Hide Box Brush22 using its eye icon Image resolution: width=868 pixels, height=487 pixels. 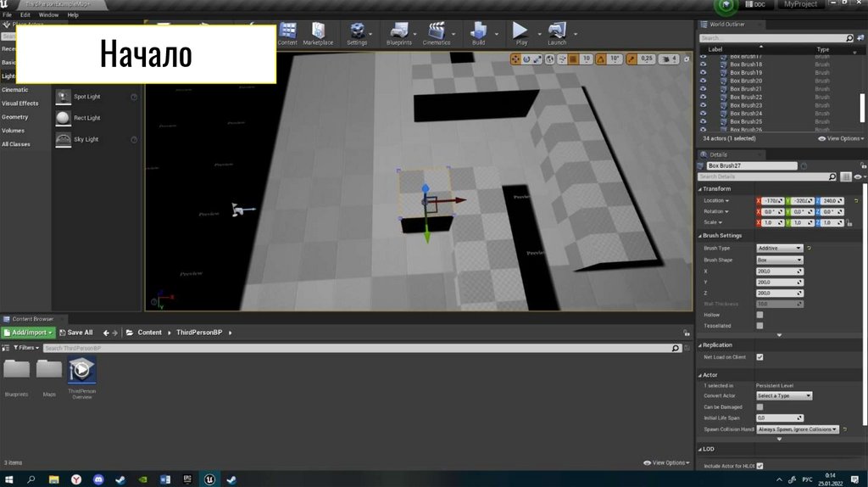tap(703, 97)
